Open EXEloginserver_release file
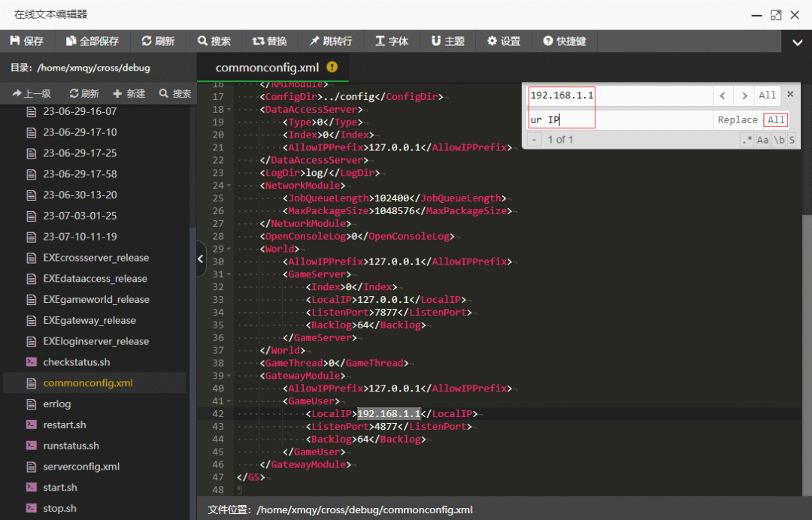This screenshot has width=812, height=520. click(94, 341)
